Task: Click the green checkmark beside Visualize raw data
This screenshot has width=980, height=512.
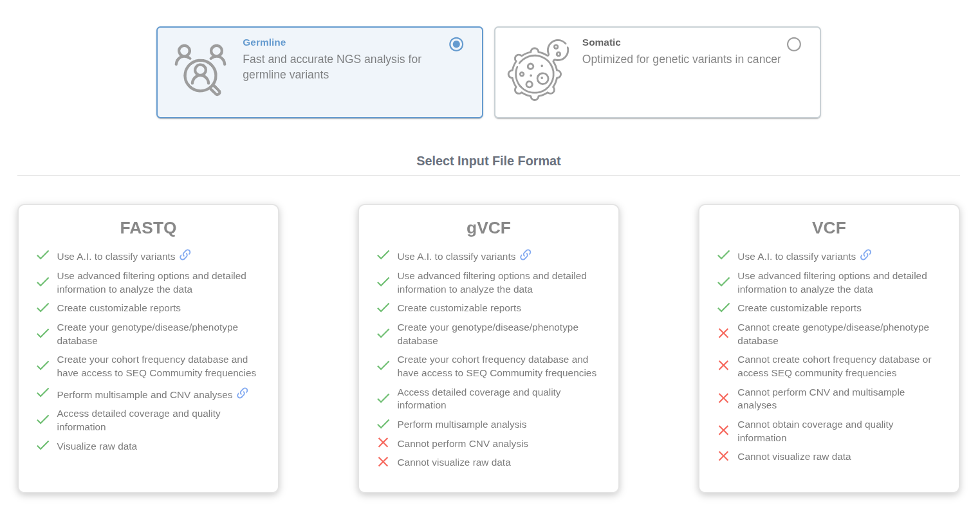Action: (x=42, y=445)
